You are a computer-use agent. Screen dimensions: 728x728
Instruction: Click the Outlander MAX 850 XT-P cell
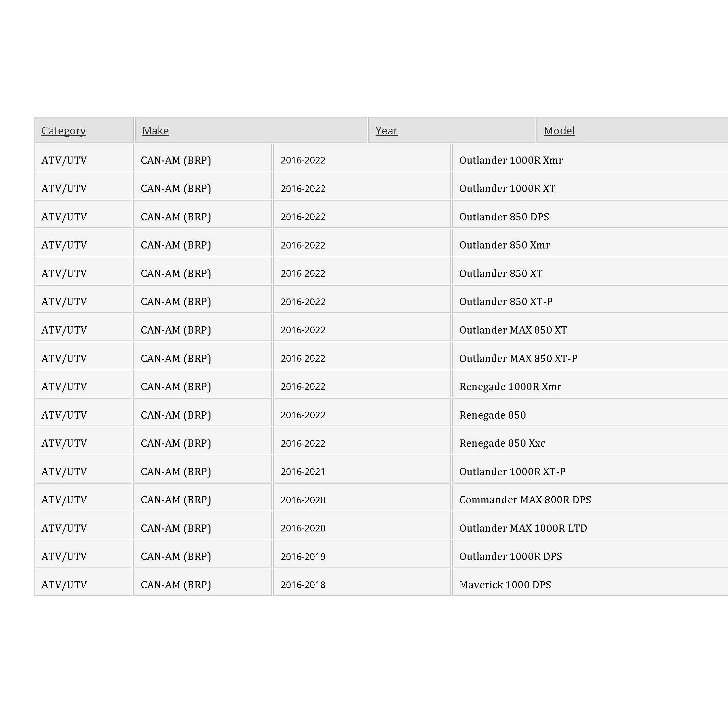pos(590,356)
